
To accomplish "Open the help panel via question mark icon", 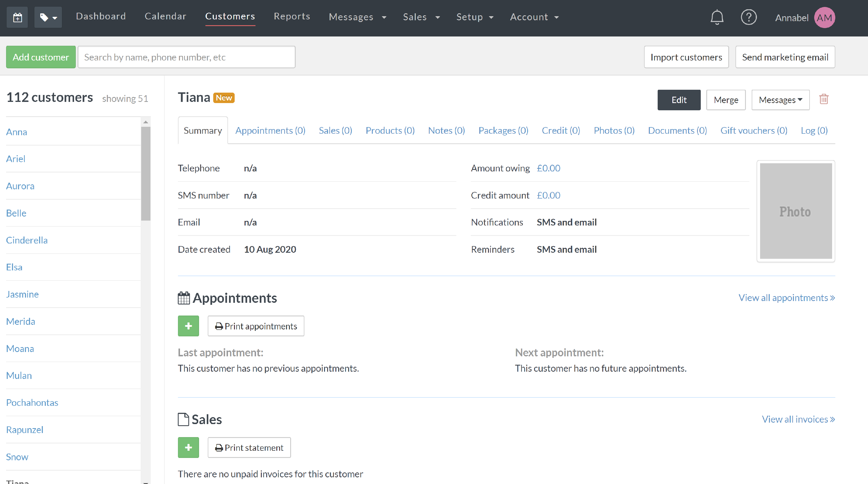I will (x=749, y=17).
